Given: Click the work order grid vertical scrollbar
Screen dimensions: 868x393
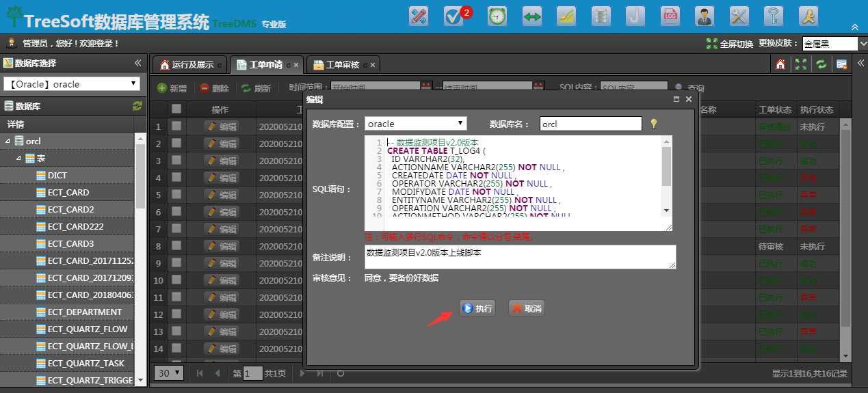Looking at the screenshot, I should [845, 240].
